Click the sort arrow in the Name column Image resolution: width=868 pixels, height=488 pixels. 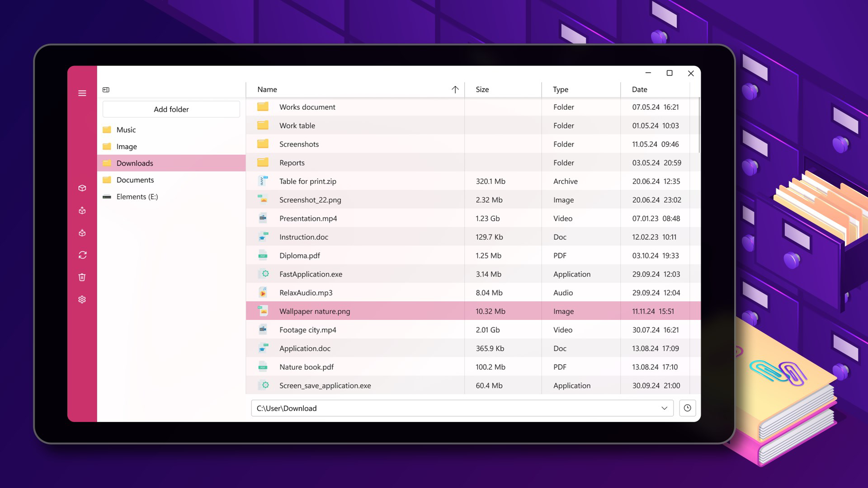pos(455,89)
